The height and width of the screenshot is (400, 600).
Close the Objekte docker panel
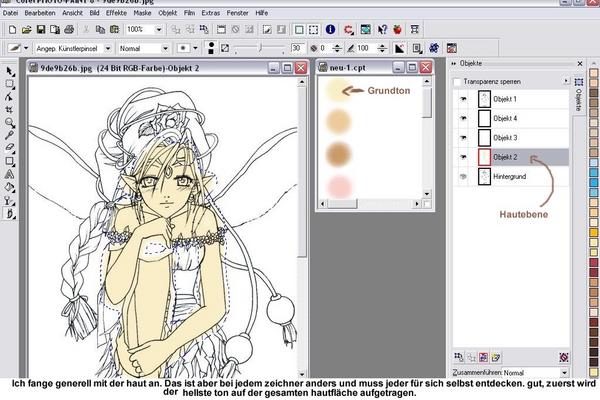(580, 64)
